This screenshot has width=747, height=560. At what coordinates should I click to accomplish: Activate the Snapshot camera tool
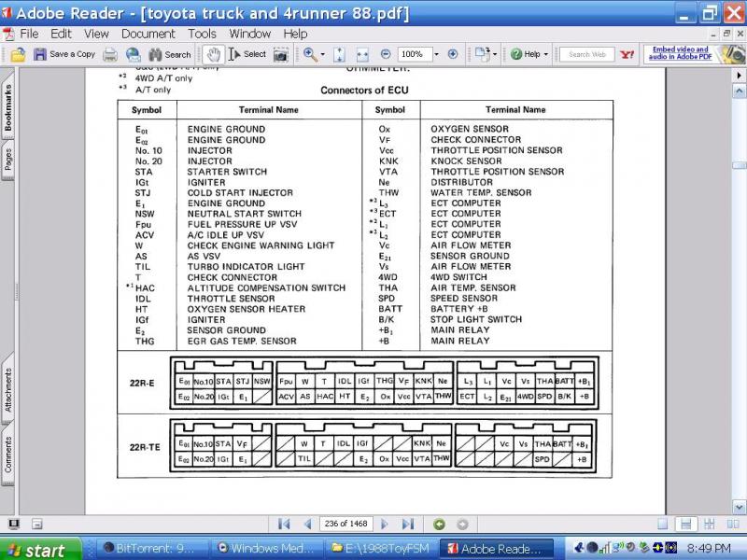pyautogui.click(x=281, y=55)
